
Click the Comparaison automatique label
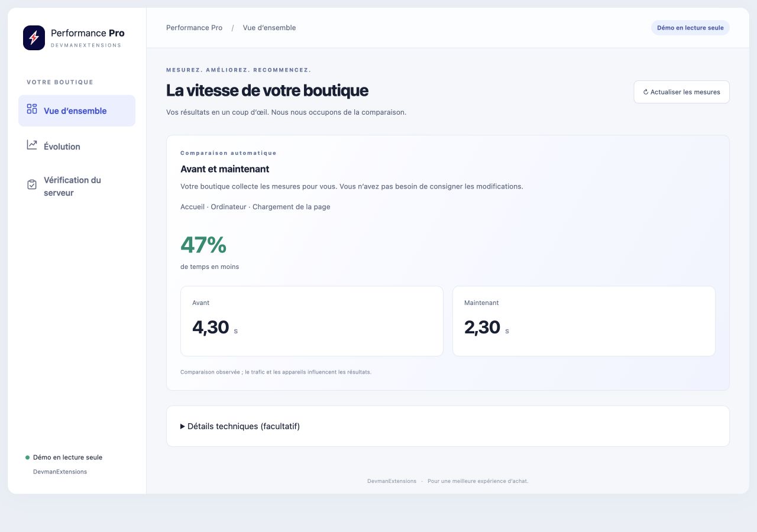228,153
